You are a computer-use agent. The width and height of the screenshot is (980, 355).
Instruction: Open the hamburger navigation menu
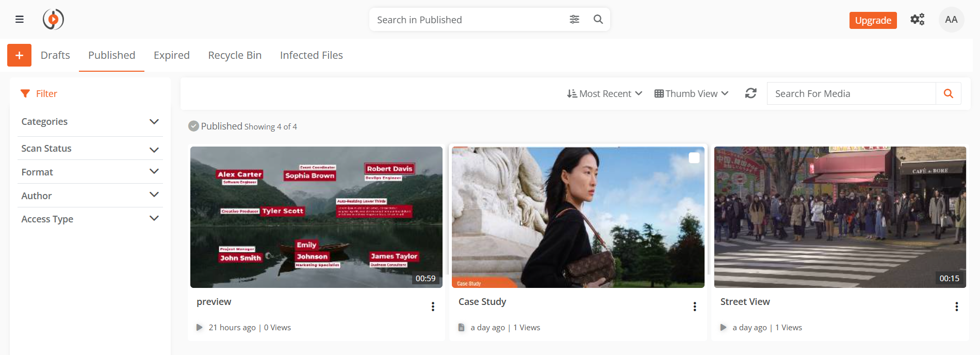pos(20,20)
